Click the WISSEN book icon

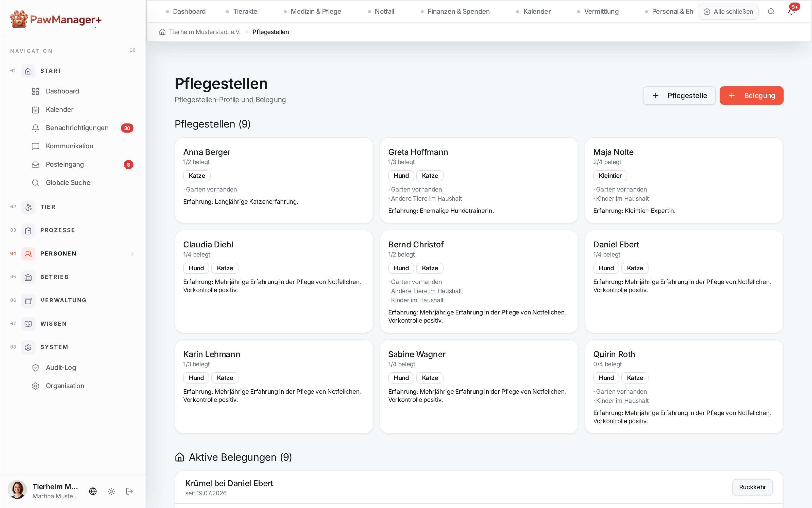[x=28, y=324]
